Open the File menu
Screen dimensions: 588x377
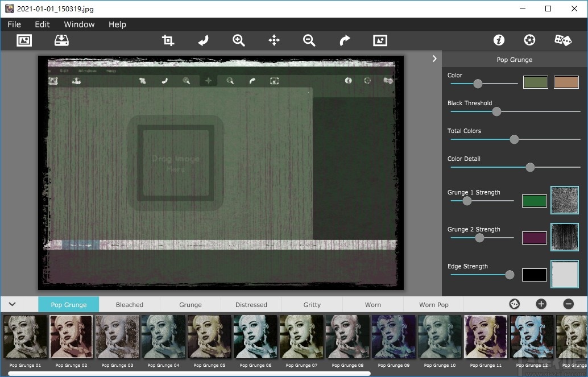click(x=14, y=24)
